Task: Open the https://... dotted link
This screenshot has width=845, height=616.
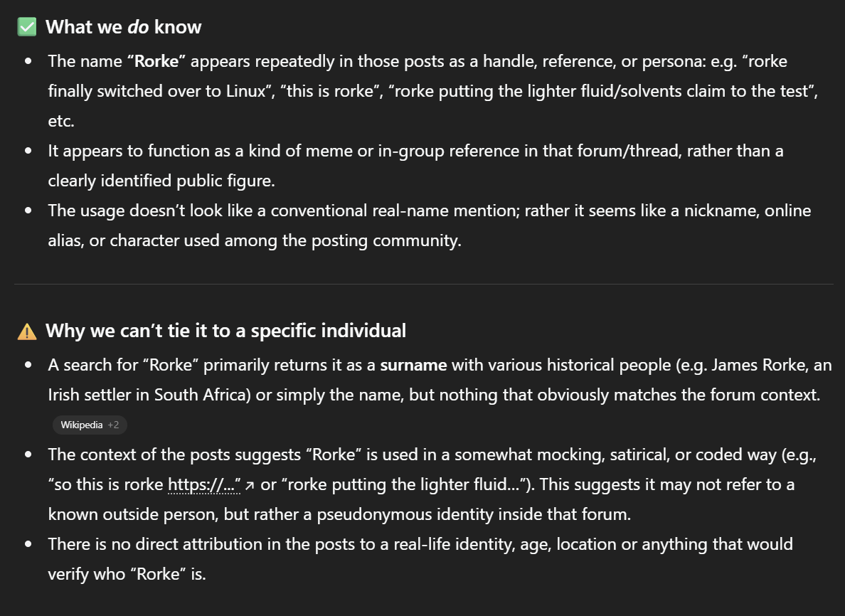Action: (x=204, y=484)
